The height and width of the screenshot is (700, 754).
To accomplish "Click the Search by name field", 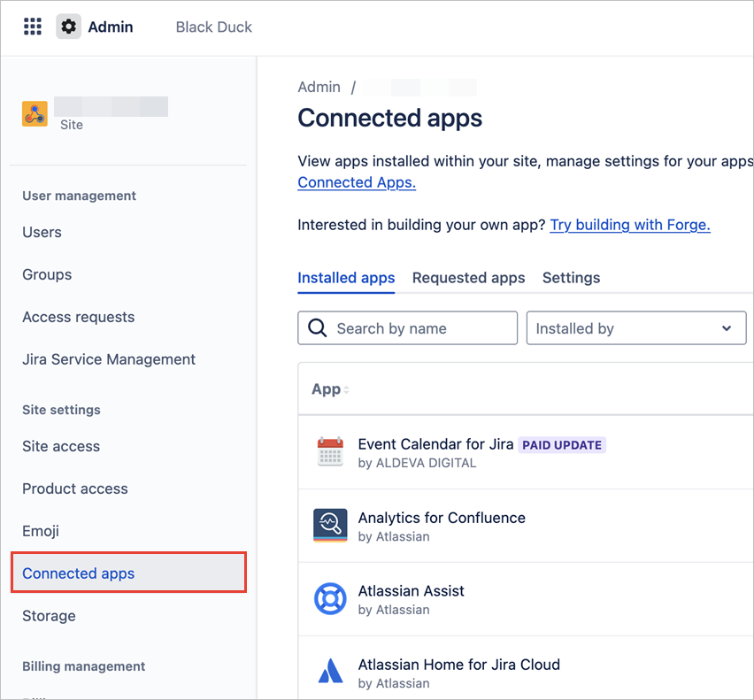I will [x=407, y=328].
